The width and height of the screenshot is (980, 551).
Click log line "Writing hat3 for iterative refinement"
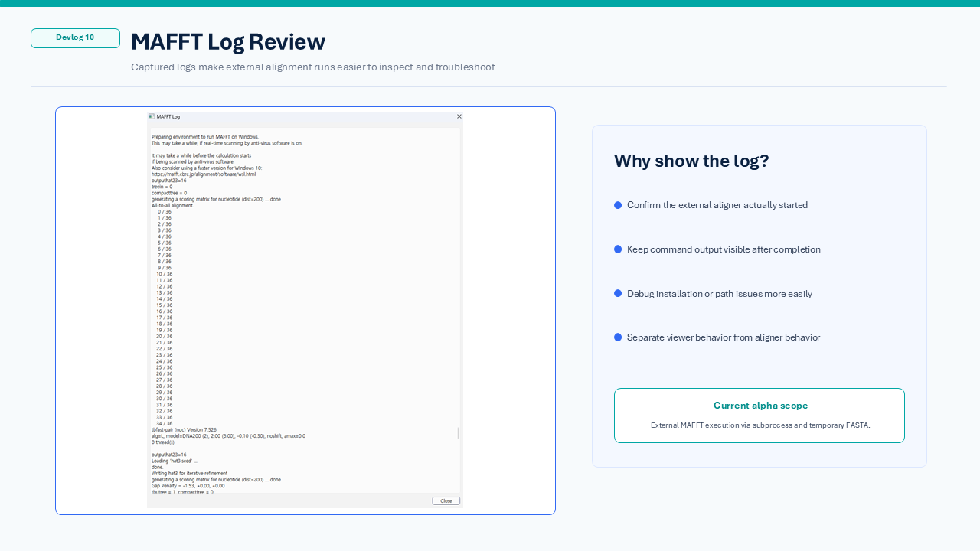click(x=190, y=473)
